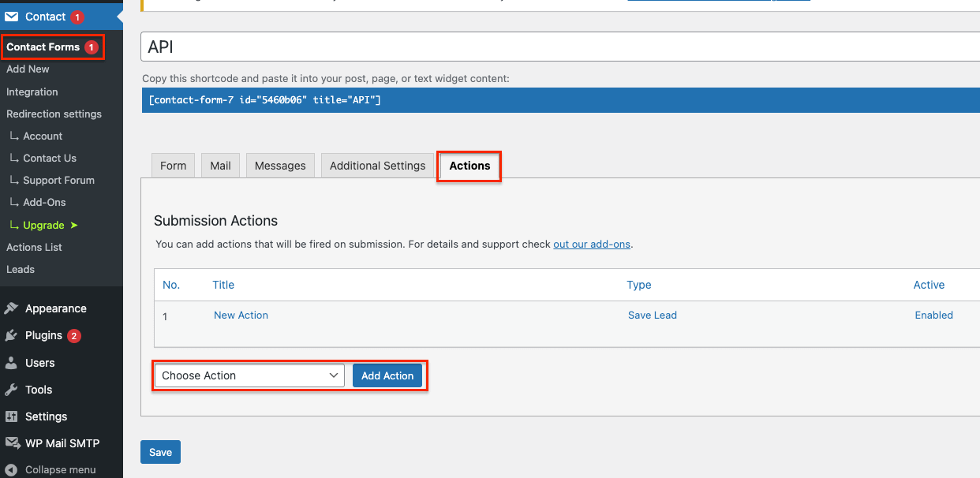Click the Tools wrench icon
Screen dimensions: 980x478
[12, 390]
